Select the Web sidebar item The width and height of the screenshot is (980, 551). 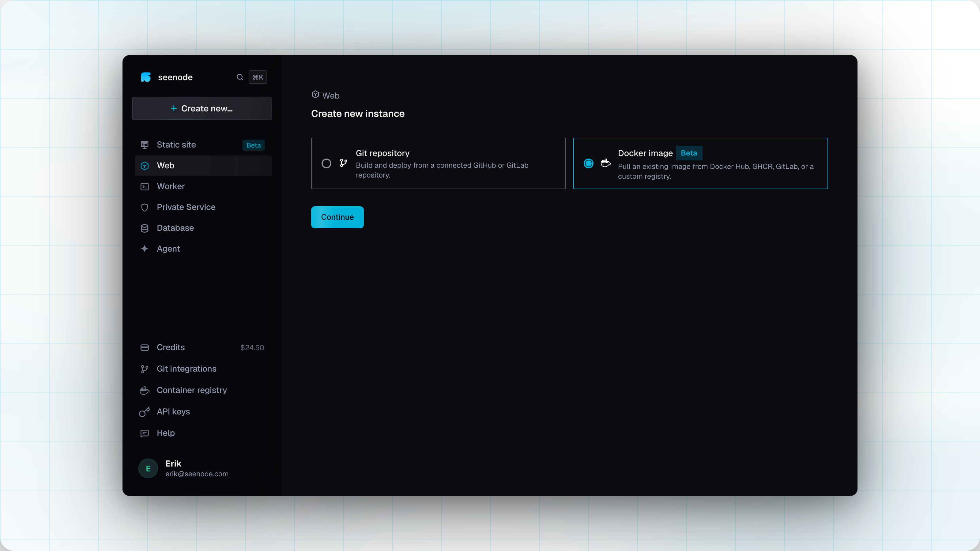[x=203, y=165]
